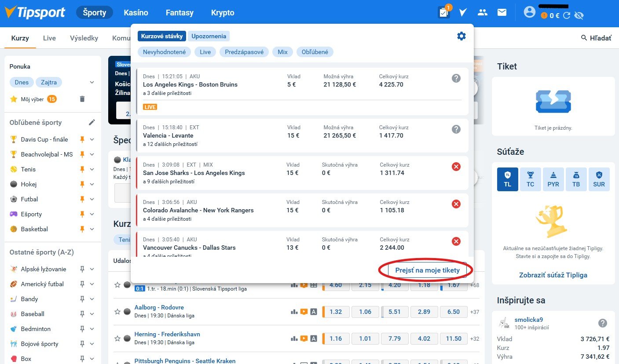Image resolution: width=619 pixels, height=364 pixels.
Task: Open Zobraziť súťaž Tipliga link
Action: (553, 275)
